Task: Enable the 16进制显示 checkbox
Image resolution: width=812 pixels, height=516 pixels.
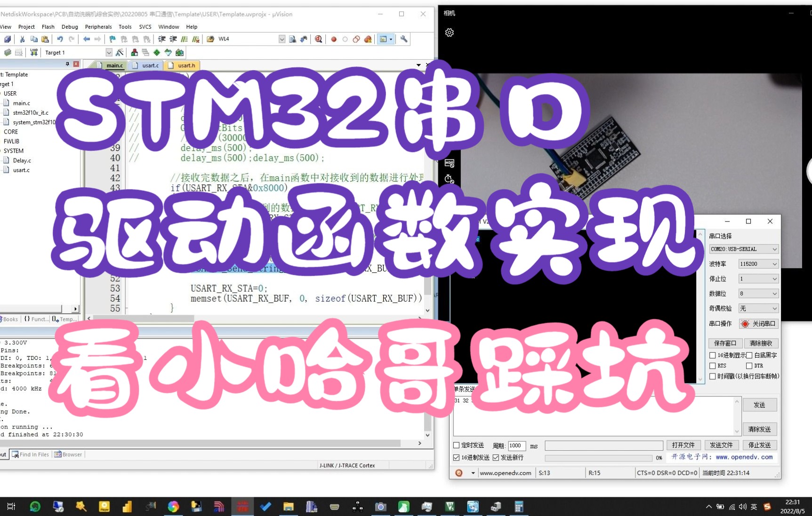Action: tap(713, 355)
